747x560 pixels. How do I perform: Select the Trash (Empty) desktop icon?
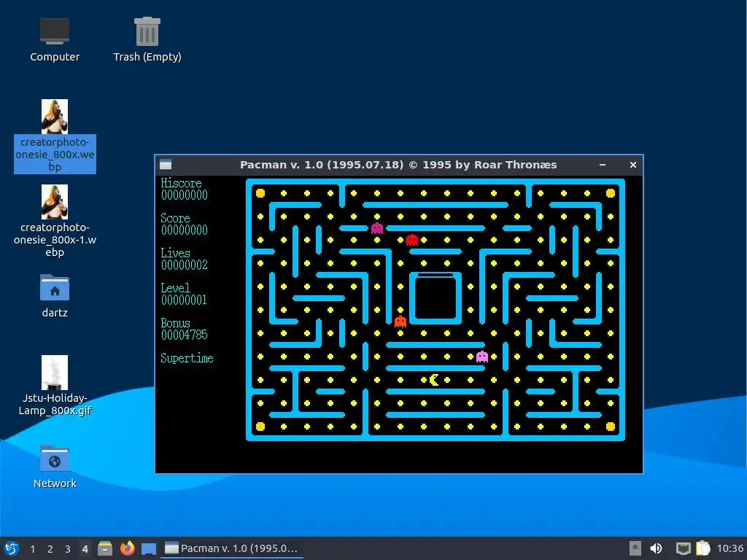[x=147, y=40]
